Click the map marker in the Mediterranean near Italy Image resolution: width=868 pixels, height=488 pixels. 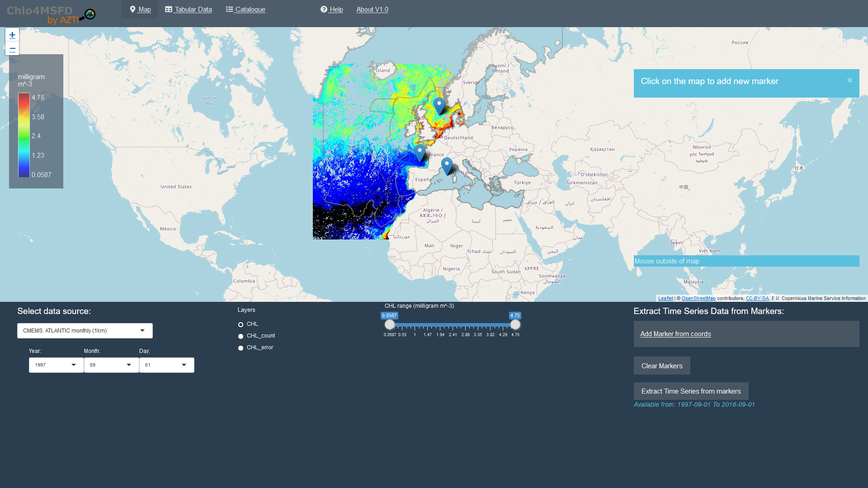pyautogui.click(x=447, y=165)
